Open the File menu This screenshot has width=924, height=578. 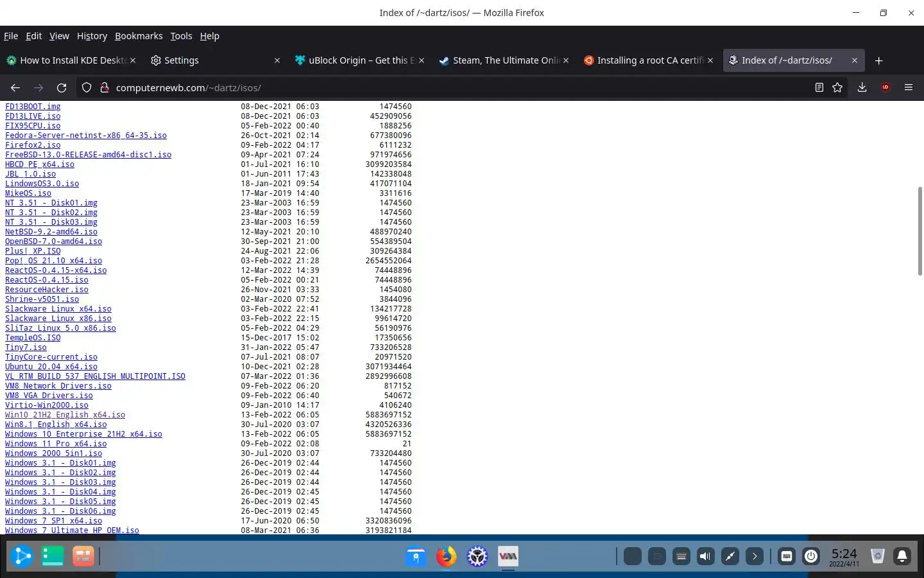coord(11,36)
